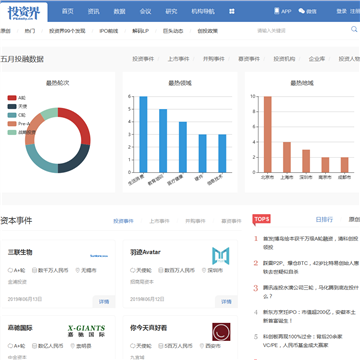Image resolution: width=360 pixels, height=360 pixels.
Task: Select 投资事件 tab under 资本事件
Action: [x=123, y=221]
